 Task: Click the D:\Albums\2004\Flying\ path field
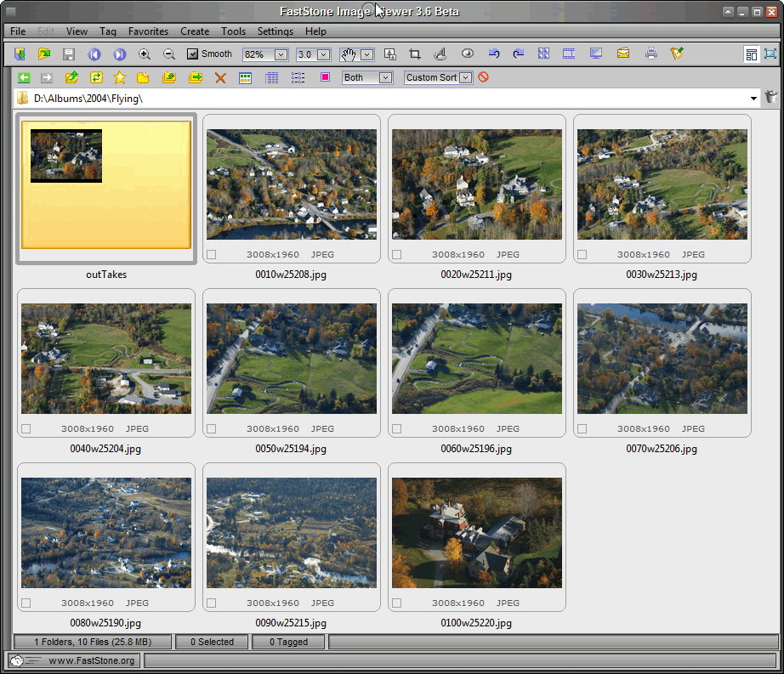point(385,99)
